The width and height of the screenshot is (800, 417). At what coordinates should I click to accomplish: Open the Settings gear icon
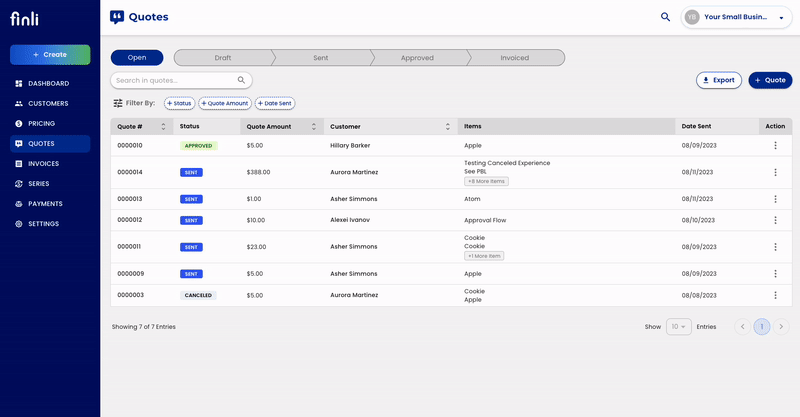[x=19, y=224]
